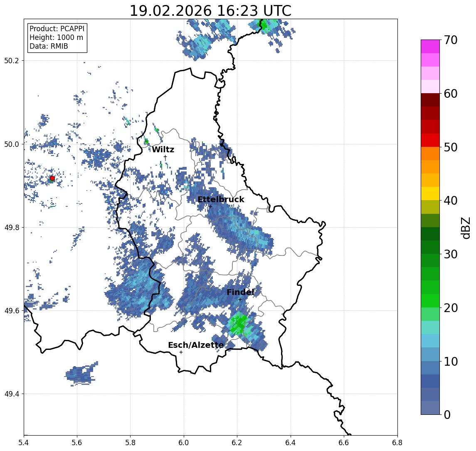Click the longitude tick label 6.2
476x451 pixels.
click(x=237, y=443)
